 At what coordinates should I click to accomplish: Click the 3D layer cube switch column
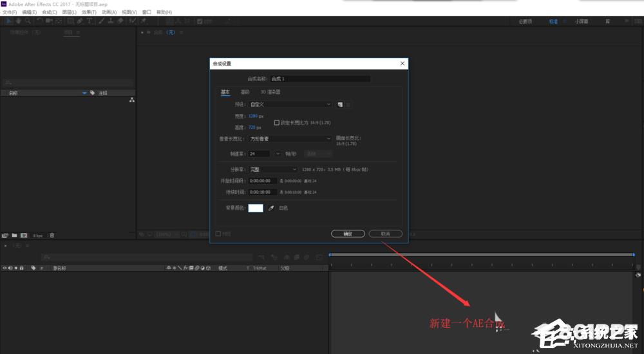coord(208,268)
